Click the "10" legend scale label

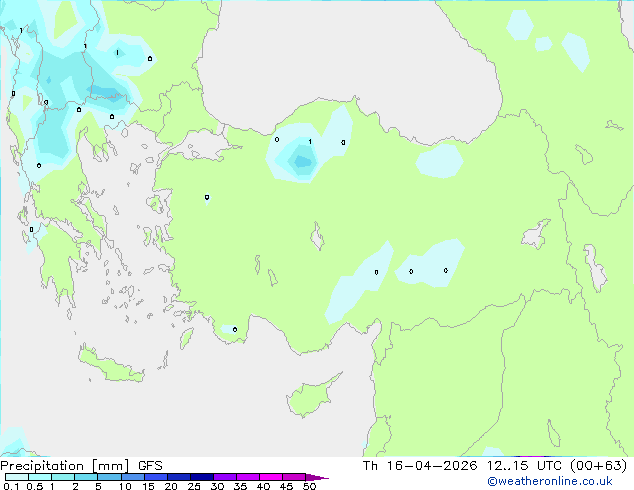pos(125,486)
